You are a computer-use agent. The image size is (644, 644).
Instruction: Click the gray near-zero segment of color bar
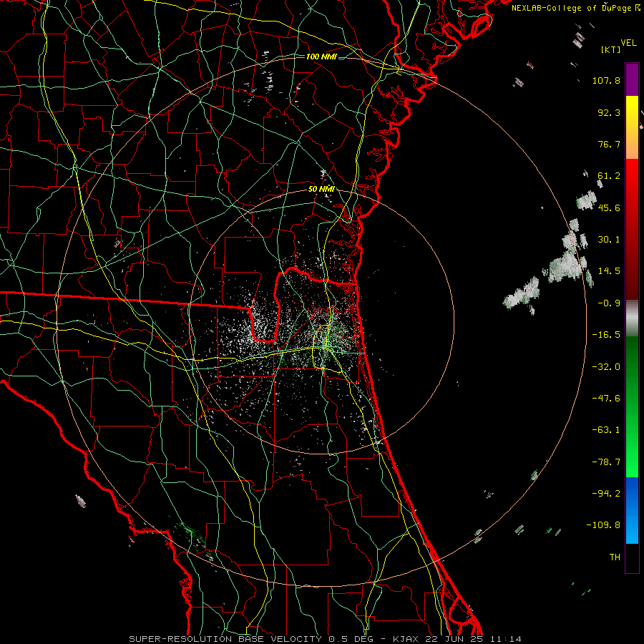pos(632,318)
